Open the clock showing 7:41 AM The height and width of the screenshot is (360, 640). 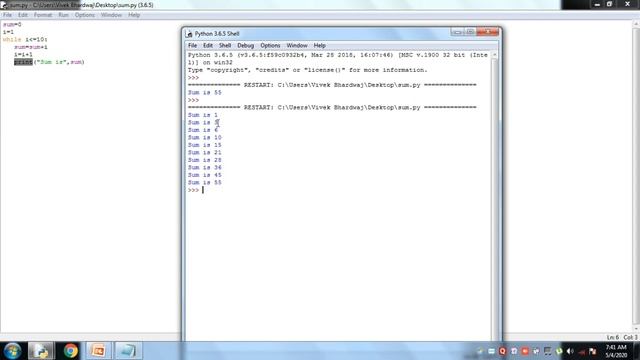click(616, 351)
